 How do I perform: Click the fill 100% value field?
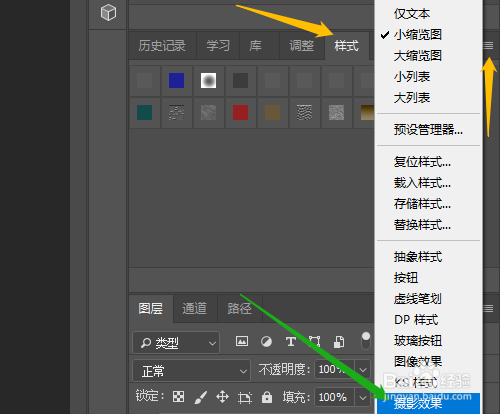(334, 397)
